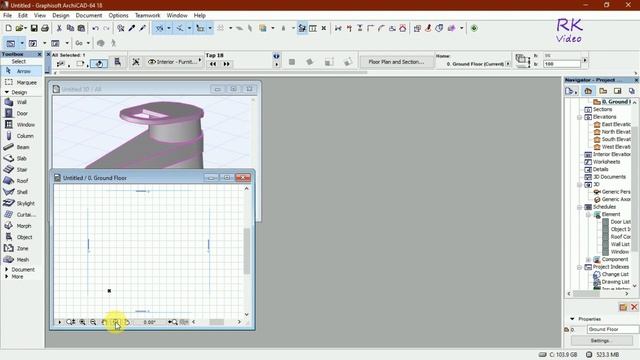The image size is (640, 360).
Task: Expand the Document section in Toolbox
Action: tap(7, 269)
